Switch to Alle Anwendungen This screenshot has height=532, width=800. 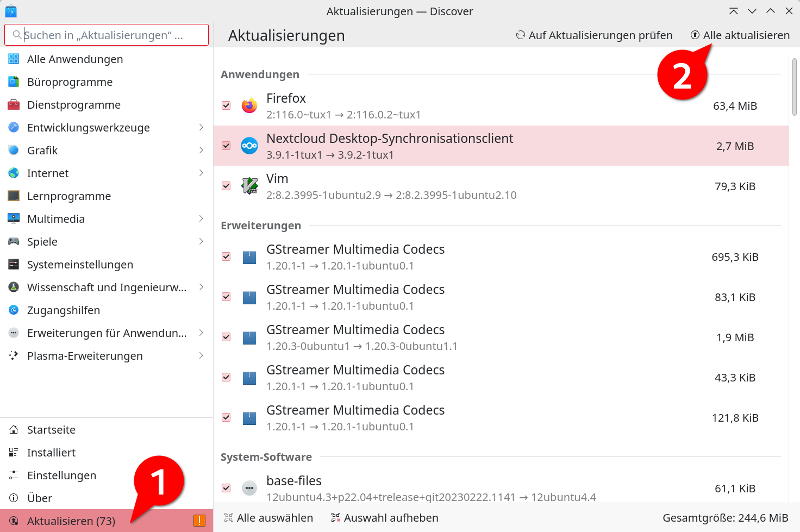(x=74, y=59)
